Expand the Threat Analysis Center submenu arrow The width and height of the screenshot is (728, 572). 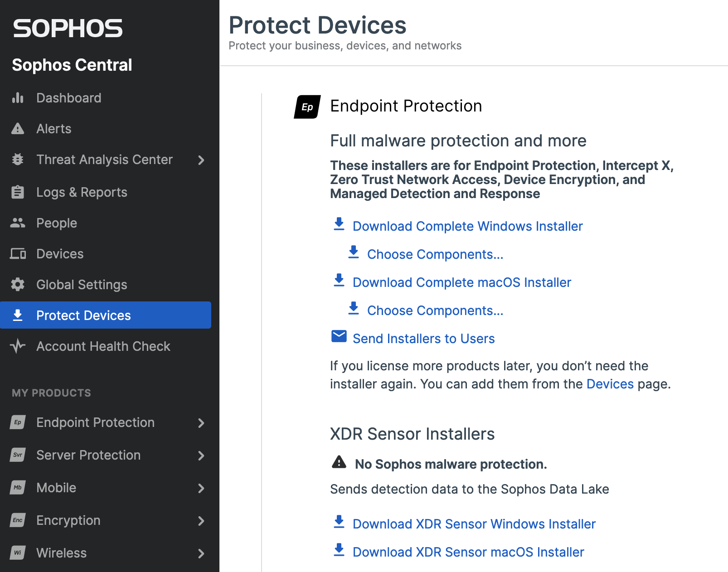[201, 160]
